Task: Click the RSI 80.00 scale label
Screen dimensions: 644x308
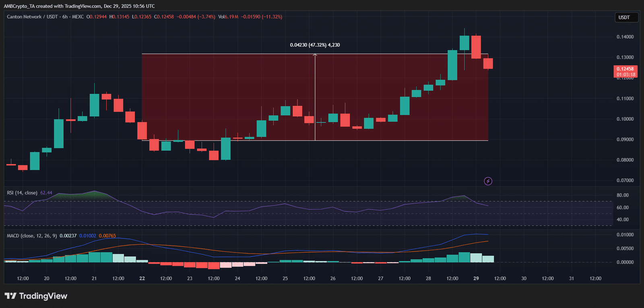Action: coord(623,195)
